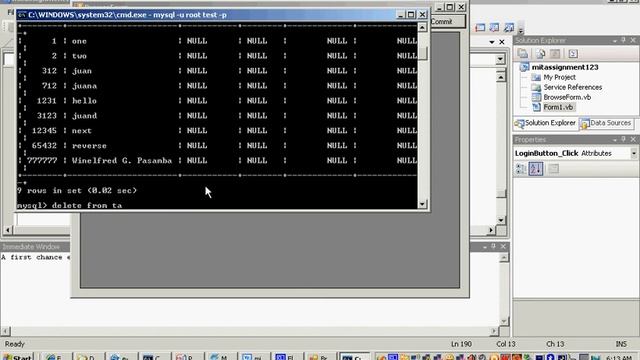Click the Commit button
The image size is (640, 360).
pyautogui.click(x=448, y=22)
